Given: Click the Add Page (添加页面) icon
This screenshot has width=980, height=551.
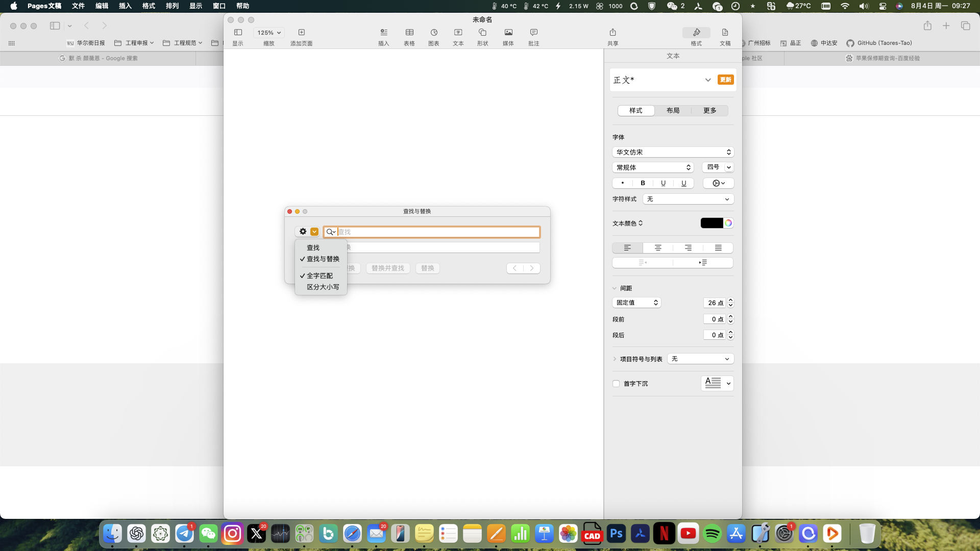Looking at the screenshot, I should point(301,33).
